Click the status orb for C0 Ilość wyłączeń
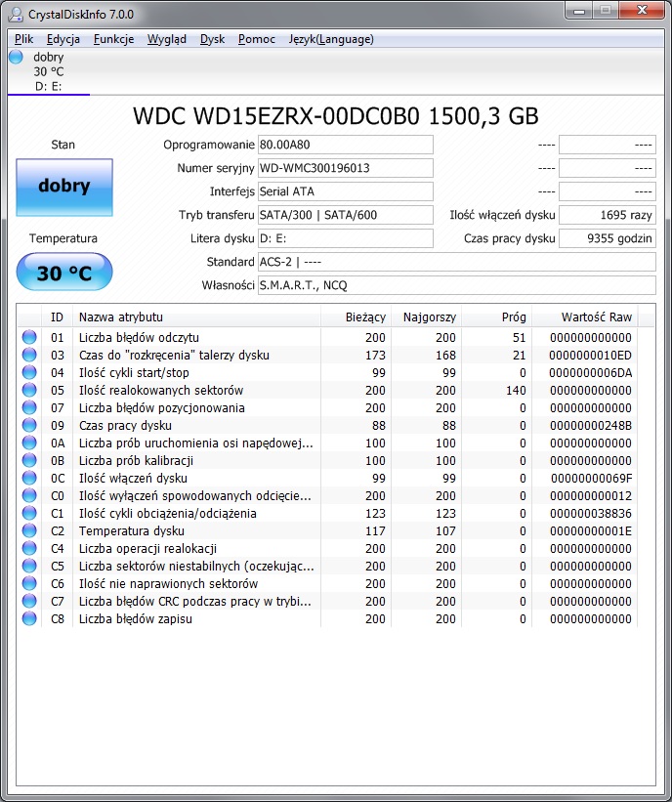The image size is (672, 802). pyautogui.click(x=29, y=495)
